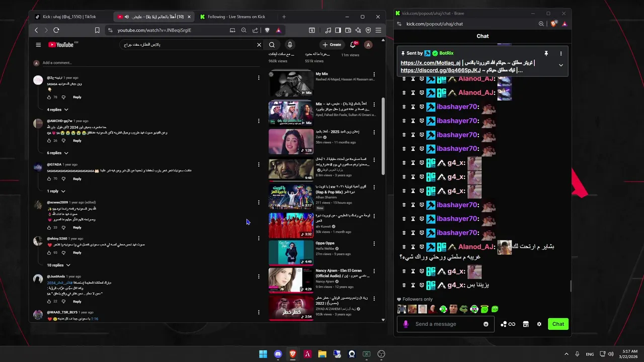The width and height of the screenshot is (644, 362).
Task: Open the YouTube hamburger guide menu
Action: point(38,45)
